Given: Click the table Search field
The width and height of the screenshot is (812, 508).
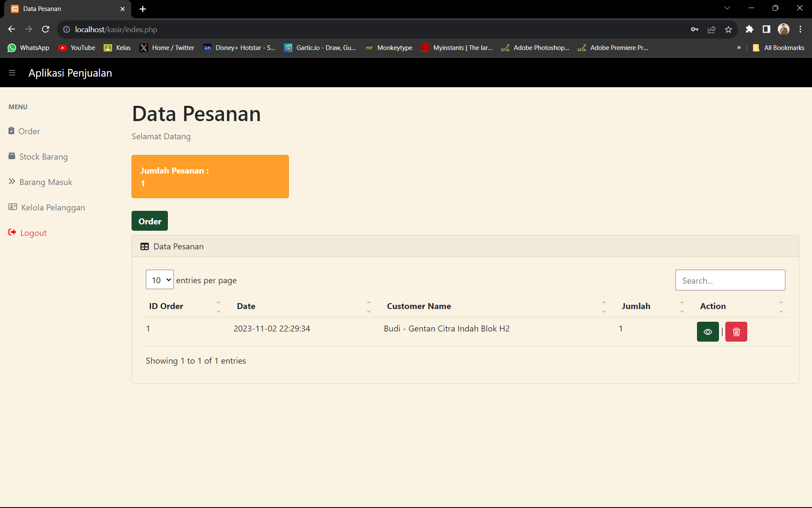Looking at the screenshot, I should pyautogui.click(x=730, y=280).
